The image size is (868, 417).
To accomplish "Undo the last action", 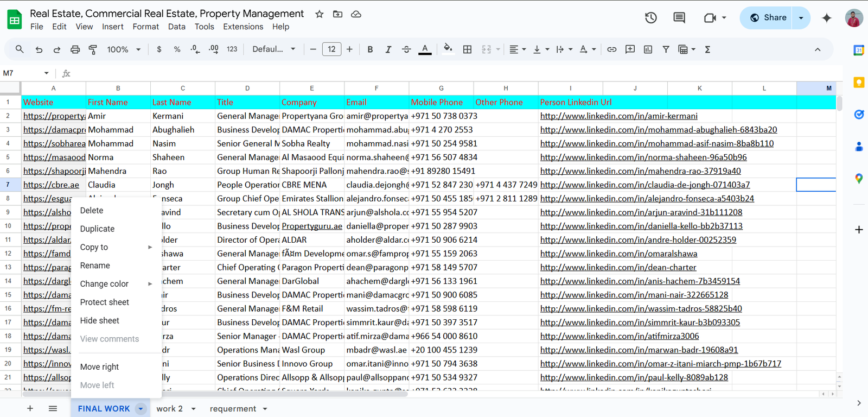I will click(39, 49).
